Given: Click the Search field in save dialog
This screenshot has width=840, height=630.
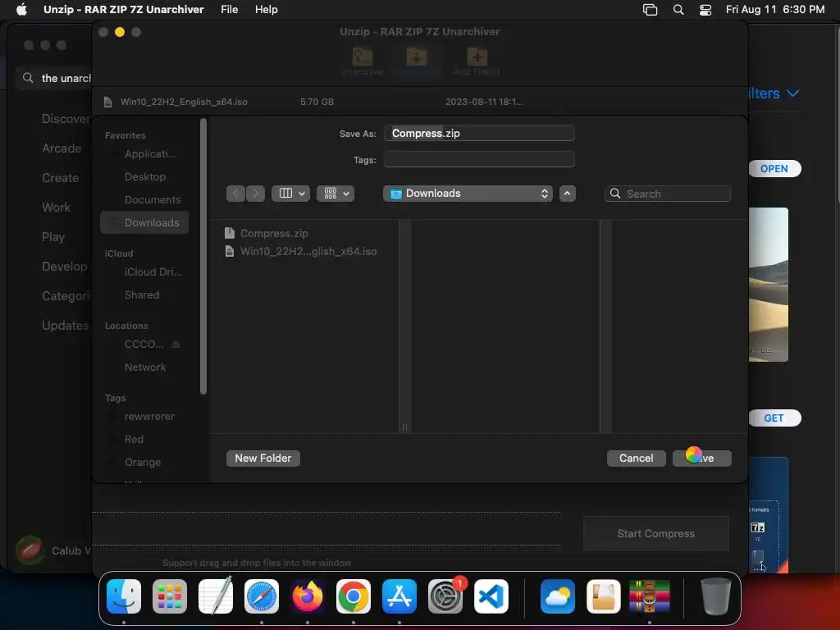Looking at the screenshot, I should 668,194.
